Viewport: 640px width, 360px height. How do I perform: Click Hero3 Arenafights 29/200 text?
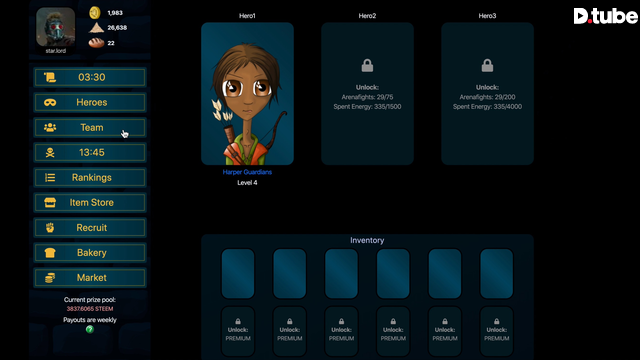(487, 97)
